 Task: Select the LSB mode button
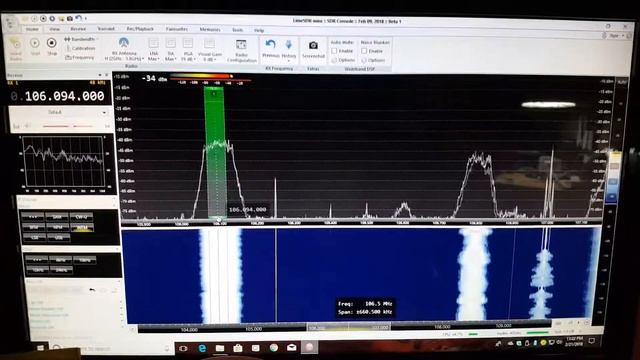click(34, 237)
